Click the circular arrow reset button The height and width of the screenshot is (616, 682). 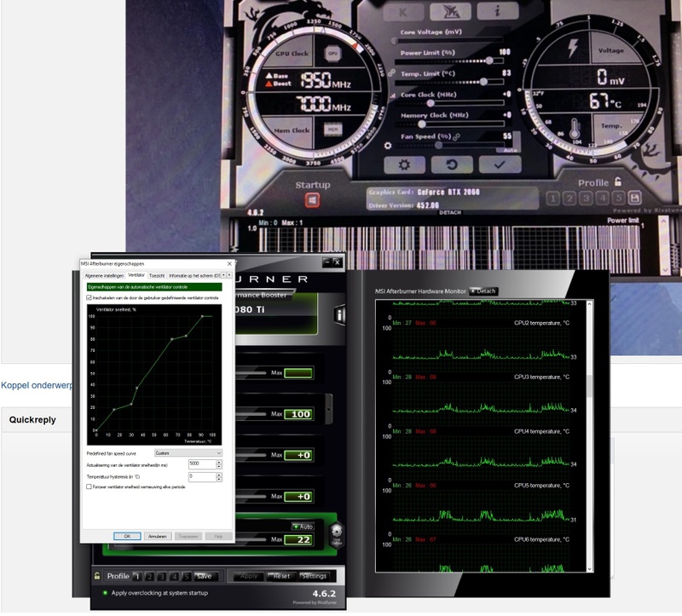[452, 165]
